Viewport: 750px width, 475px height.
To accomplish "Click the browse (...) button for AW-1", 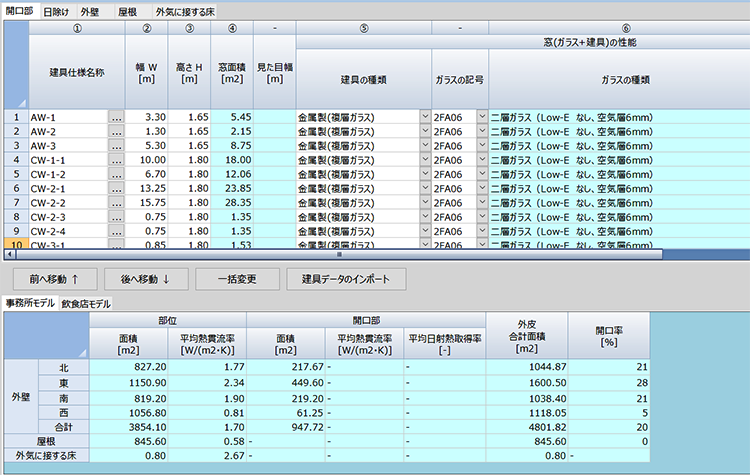I will (116, 118).
